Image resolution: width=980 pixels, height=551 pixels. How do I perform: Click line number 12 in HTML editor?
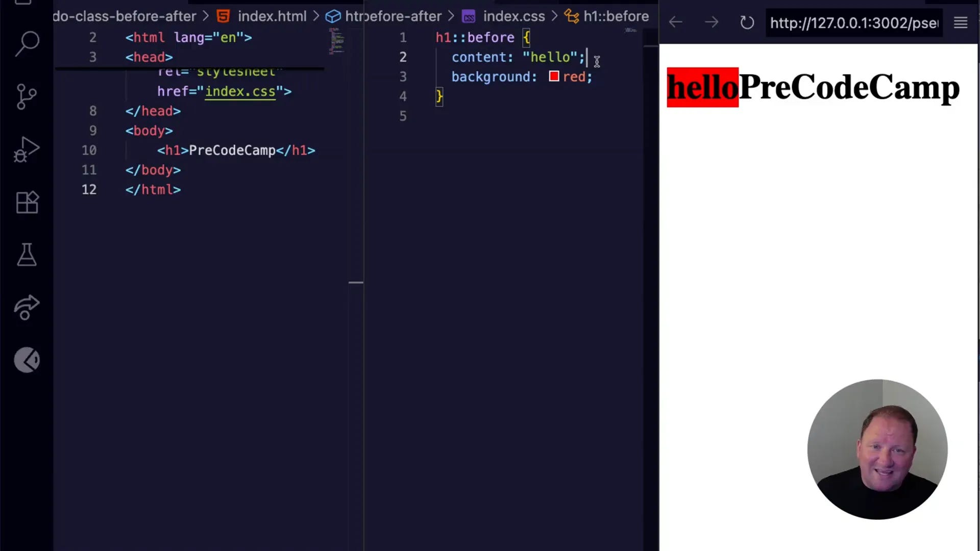[89, 190]
